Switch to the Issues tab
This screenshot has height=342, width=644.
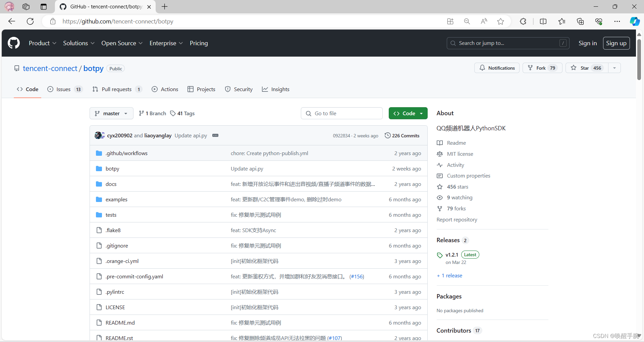65,89
